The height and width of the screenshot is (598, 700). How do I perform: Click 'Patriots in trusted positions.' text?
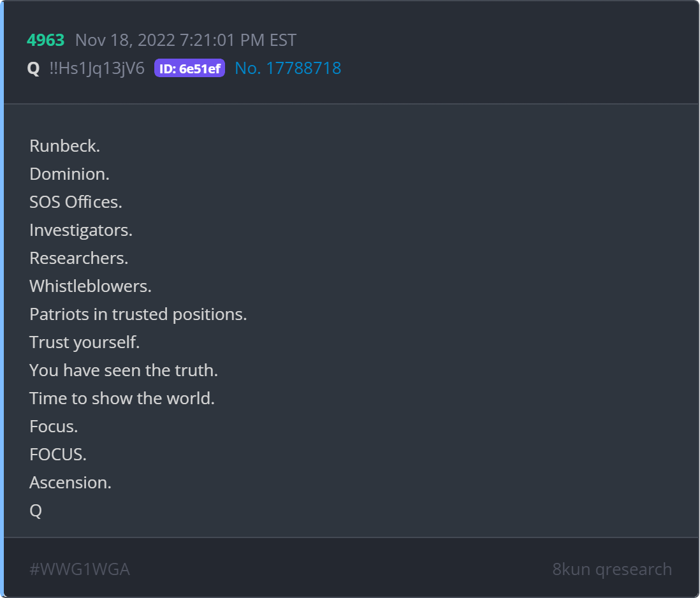point(138,315)
